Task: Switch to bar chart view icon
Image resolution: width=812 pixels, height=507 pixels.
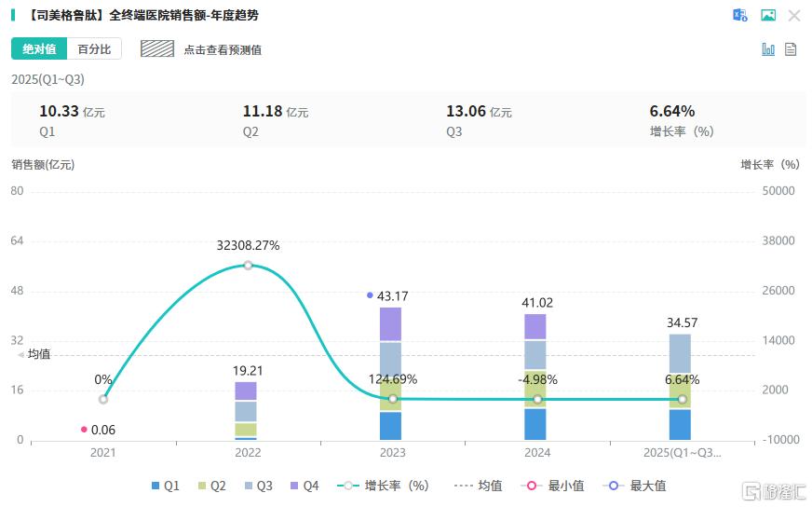Action: [x=768, y=49]
